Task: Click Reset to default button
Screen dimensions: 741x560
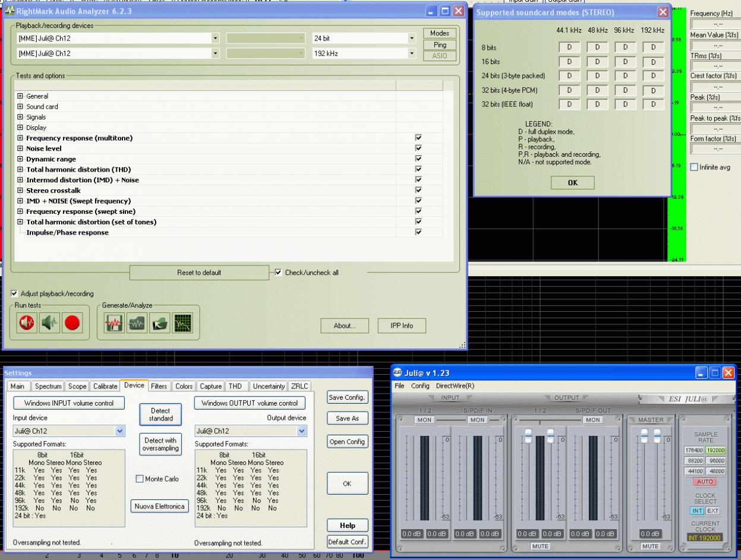Action: click(199, 273)
